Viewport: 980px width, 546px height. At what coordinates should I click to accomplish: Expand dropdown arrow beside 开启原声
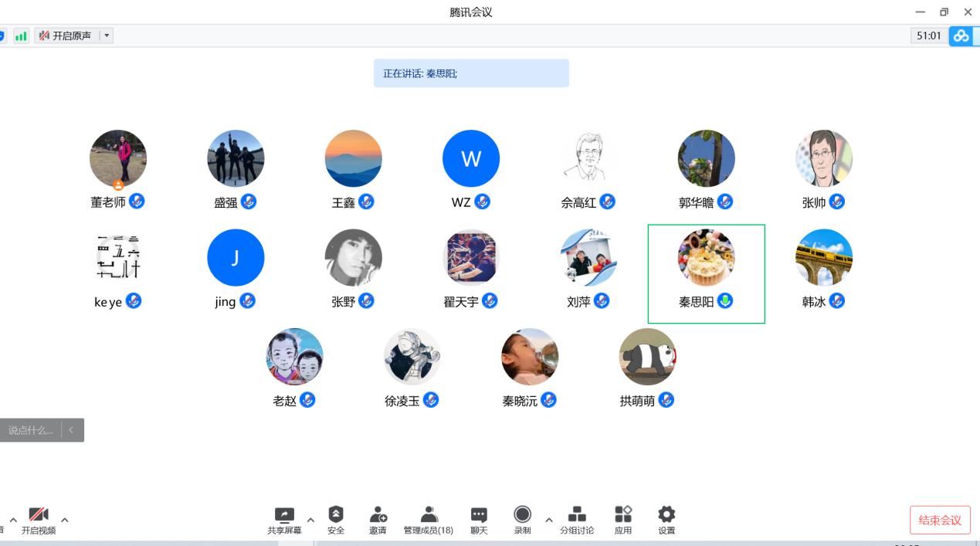(107, 36)
